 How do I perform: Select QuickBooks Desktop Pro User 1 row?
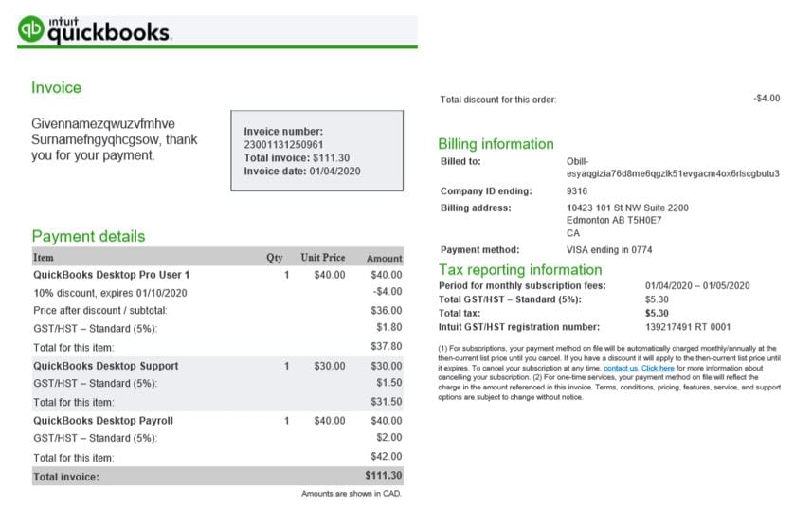coord(218,275)
